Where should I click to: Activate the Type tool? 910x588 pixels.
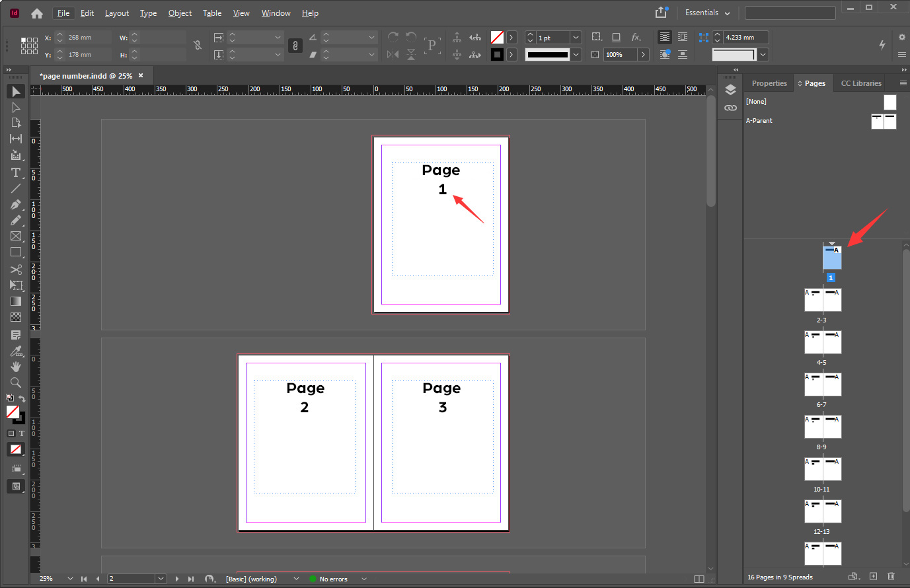click(x=16, y=172)
